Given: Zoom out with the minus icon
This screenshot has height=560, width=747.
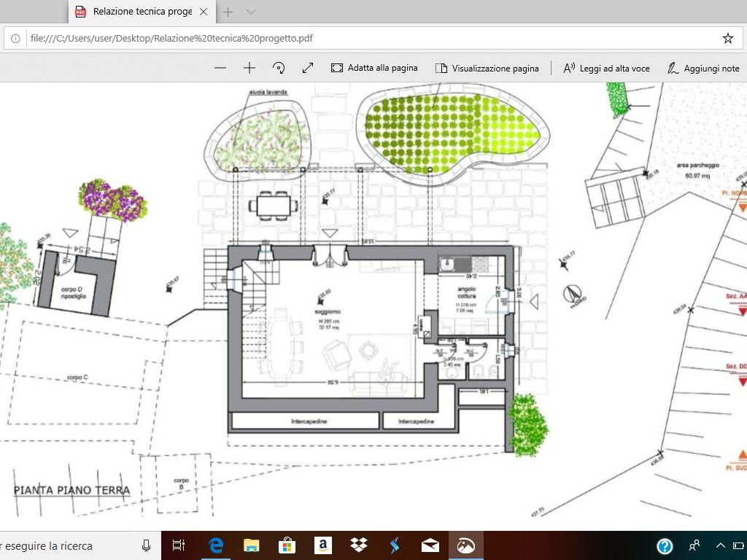Looking at the screenshot, I should [220, 68].
